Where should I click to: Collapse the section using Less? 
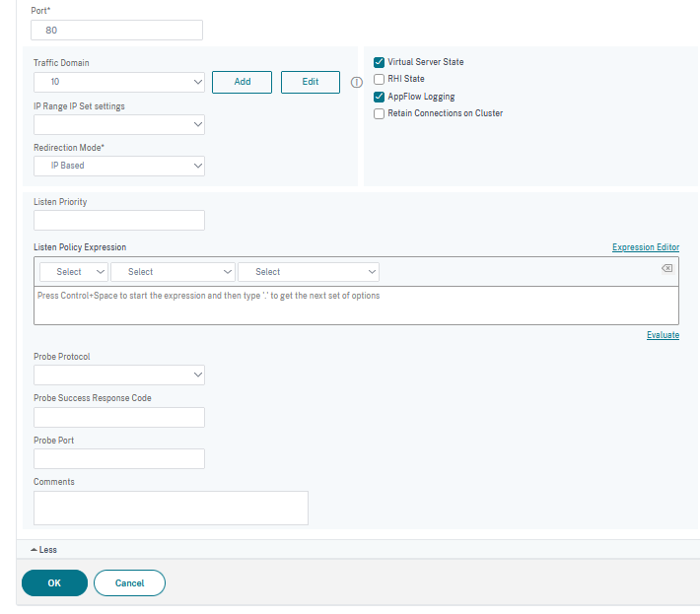coord(43,550)
